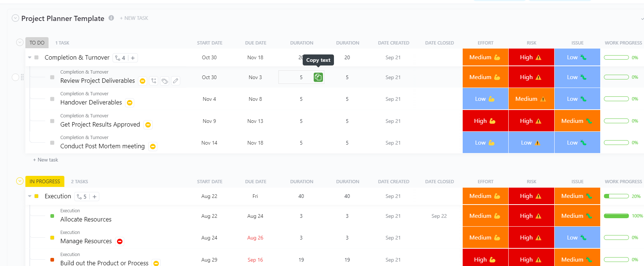This screenshot has height=266, width=644.
Task: Toggle the status square for Get Project Results Approved
Action: (x=52, y=121)
